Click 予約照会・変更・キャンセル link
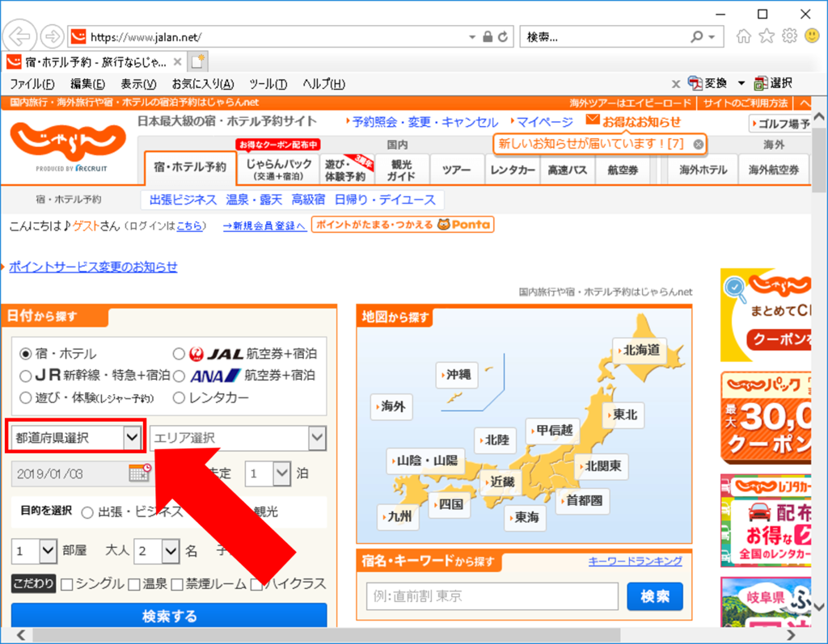 point(425,123)
